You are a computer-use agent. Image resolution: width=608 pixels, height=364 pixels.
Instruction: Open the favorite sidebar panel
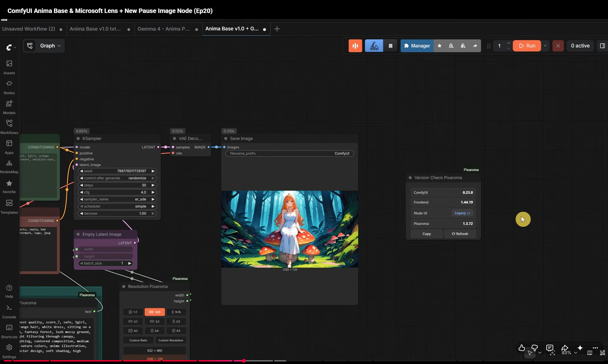pyautogui.click(x=9, y=187)
